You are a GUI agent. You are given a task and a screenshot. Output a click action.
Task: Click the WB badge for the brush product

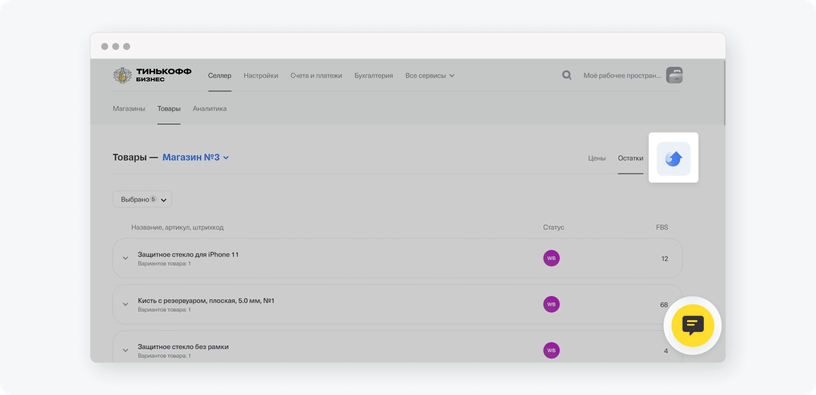click(x=552, y=304)
